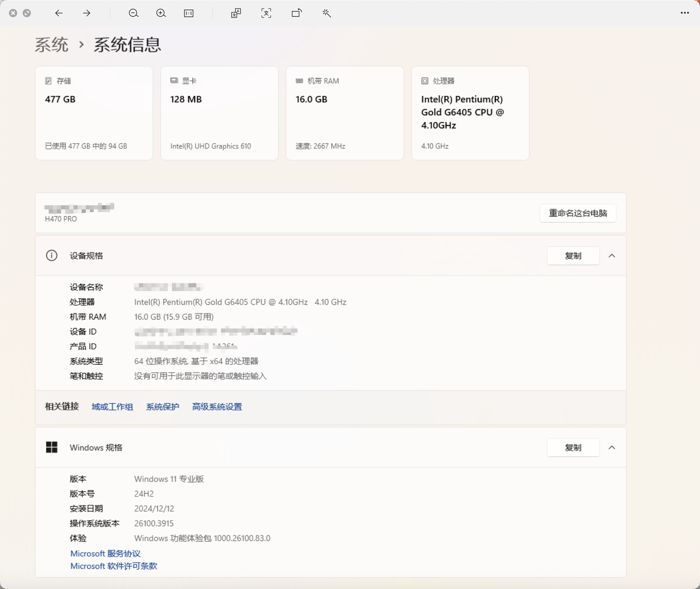The image size is (700, 589).
Task: Open the 高级系统设置 link
Action: [217, 407]
